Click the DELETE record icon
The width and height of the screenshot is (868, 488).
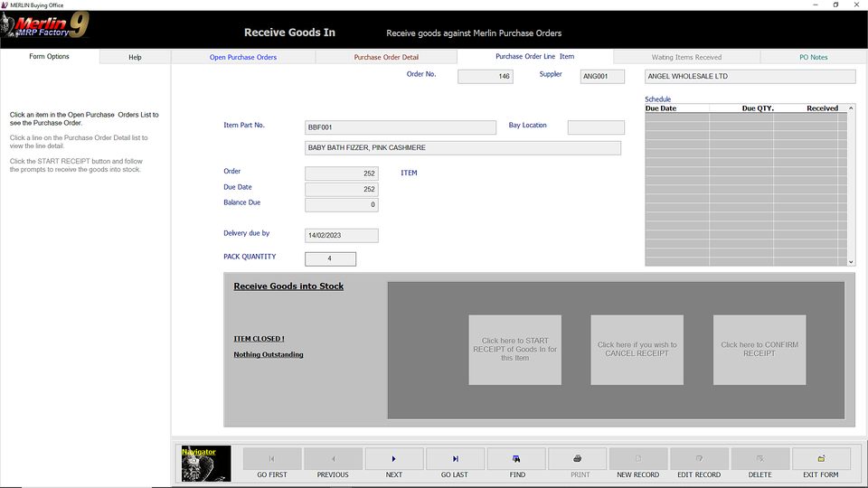click(760, 459)
